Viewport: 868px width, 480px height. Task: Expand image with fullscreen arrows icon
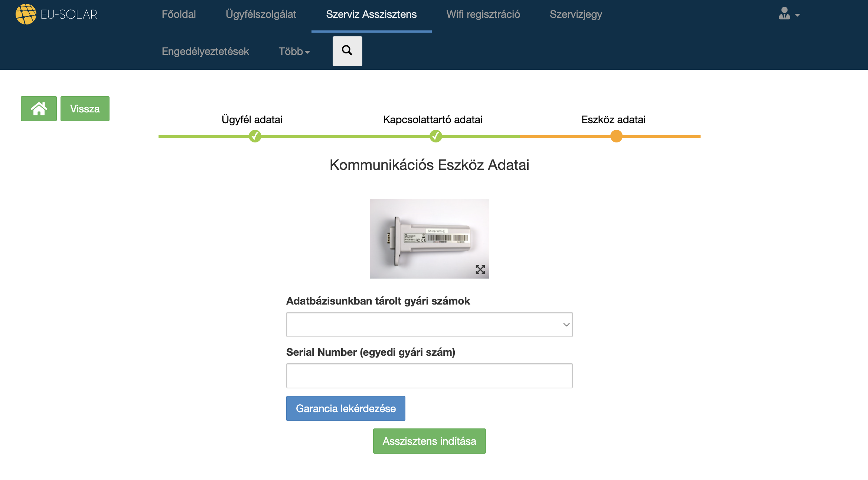[x=480, y=269]
